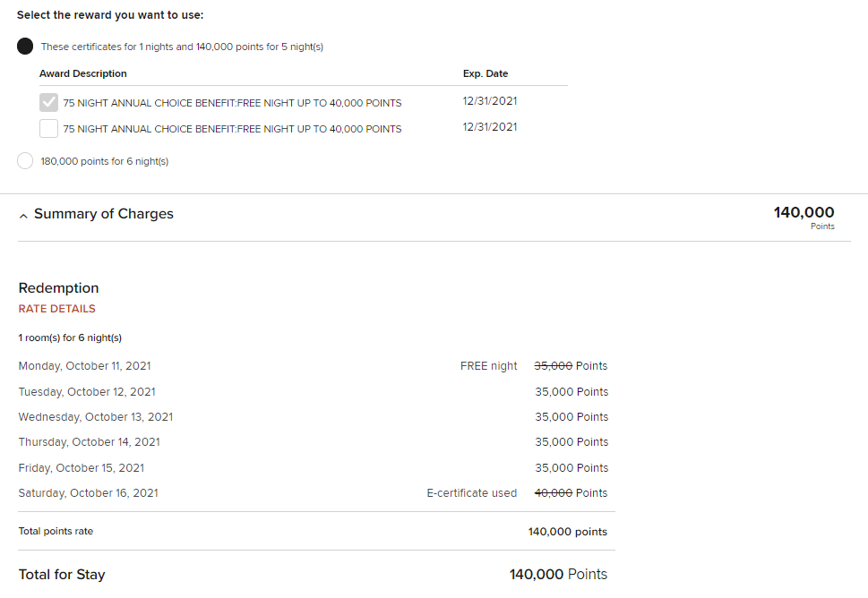Screen dimensions: 868x598
Task: Click the struck-through 35,000 Points value
Action: pos(554,366)
